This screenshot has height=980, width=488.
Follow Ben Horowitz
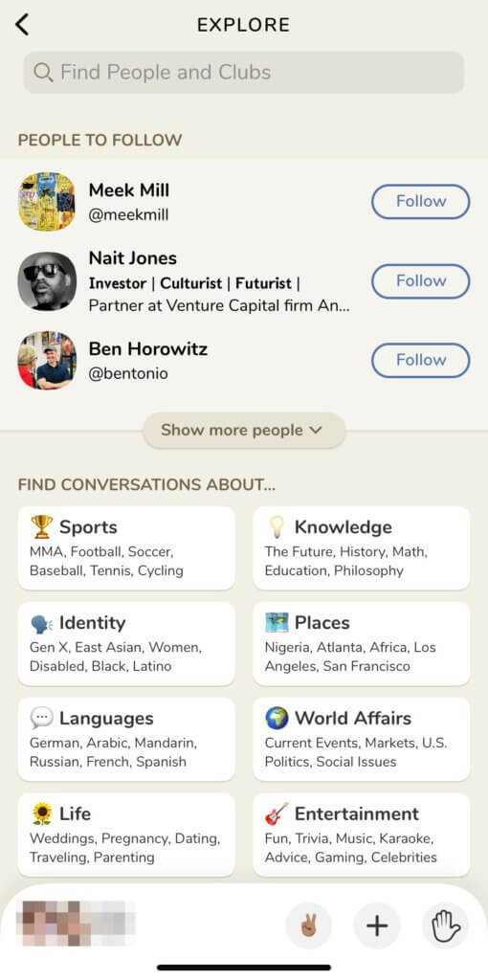pos(420,360)
